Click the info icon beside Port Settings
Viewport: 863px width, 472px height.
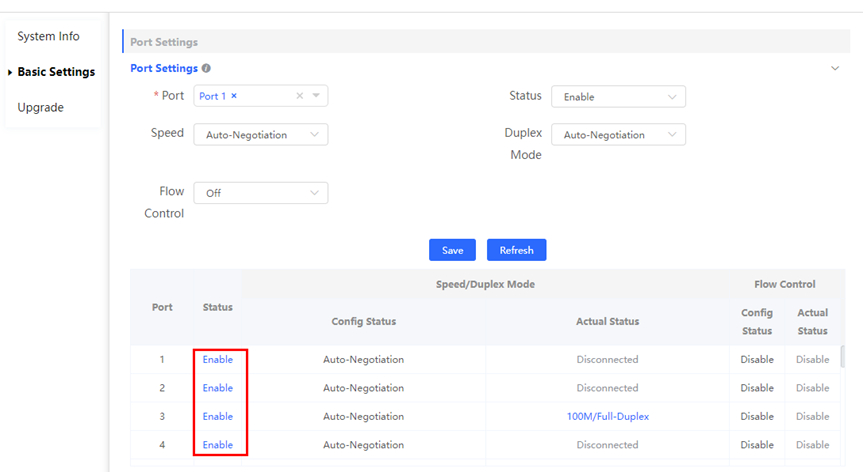(206, 69)
